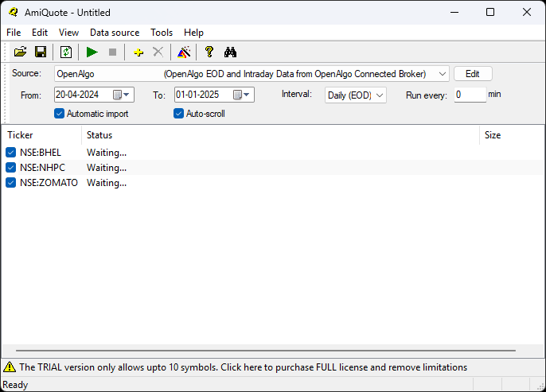Minimize the AmiQuote window
Viewport: 546px width, 392px height.
(454, 12)
